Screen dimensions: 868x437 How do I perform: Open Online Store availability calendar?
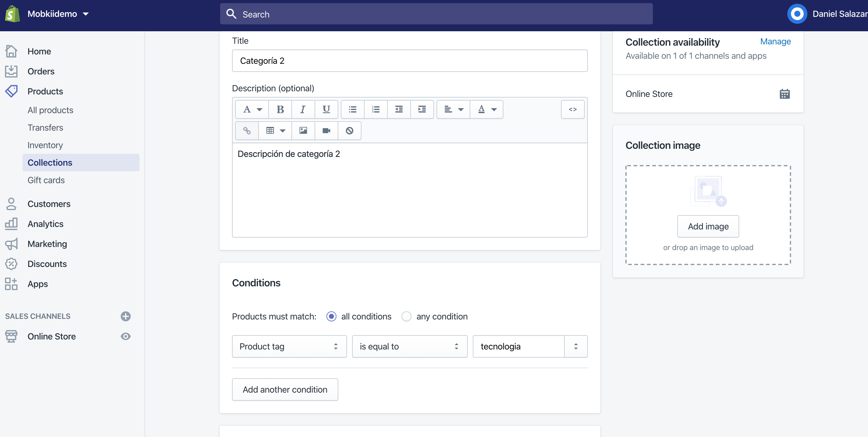(x=785, y=94)
